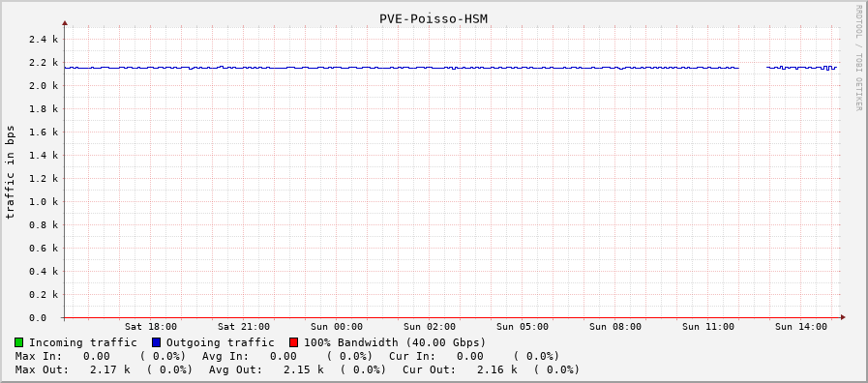Click the 1.2 k y-axis value

coord(45,179)
